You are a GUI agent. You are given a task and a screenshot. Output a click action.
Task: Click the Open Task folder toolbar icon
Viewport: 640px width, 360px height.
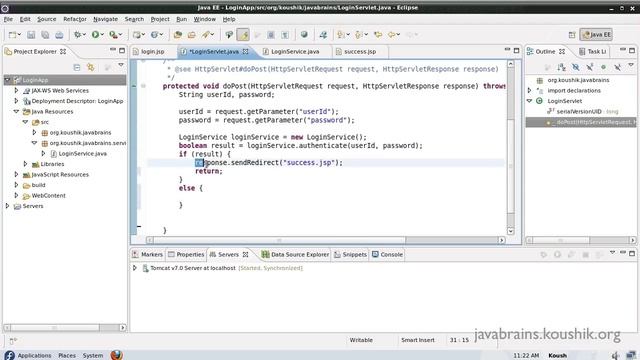pos(191,35)
